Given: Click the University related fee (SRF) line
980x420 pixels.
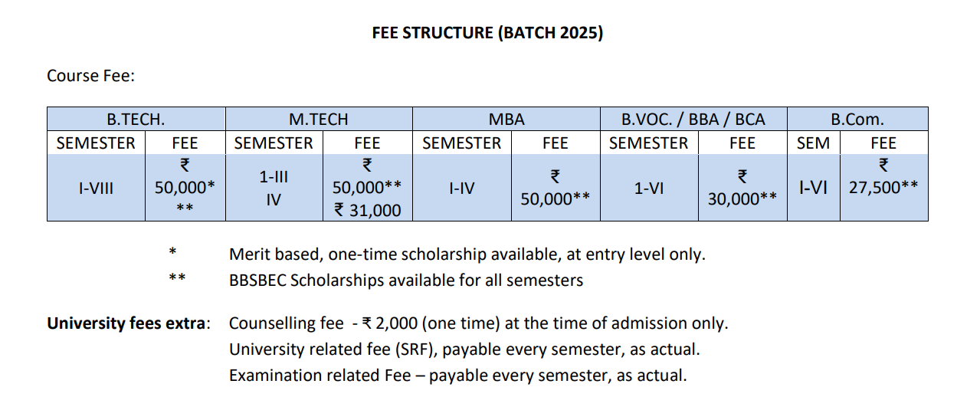Looking at the screenshot, I should [464, 349].
